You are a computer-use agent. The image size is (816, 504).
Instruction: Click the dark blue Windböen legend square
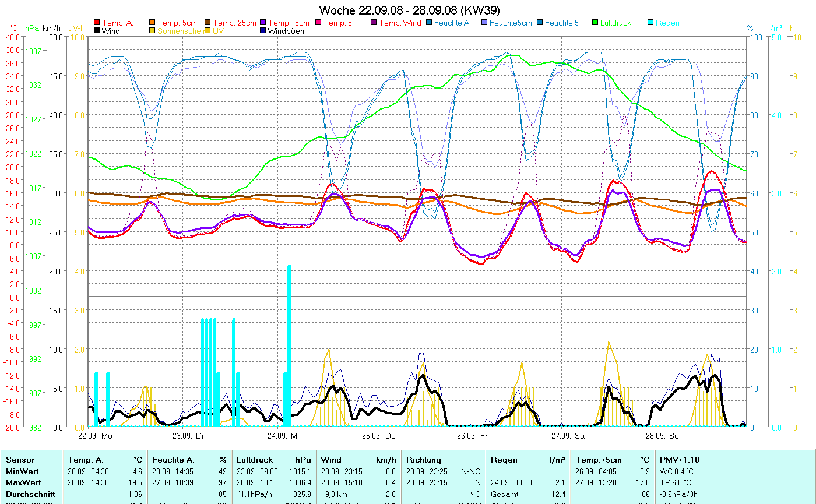[x=263, y=31]
